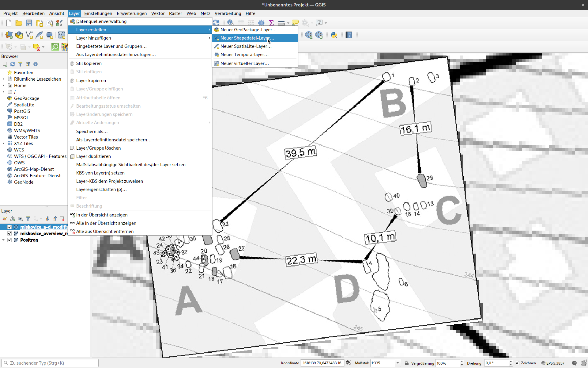Expand the Räumliche Lesezeichen tree node
The image size is (588, 368).
[x=3, y=79]
